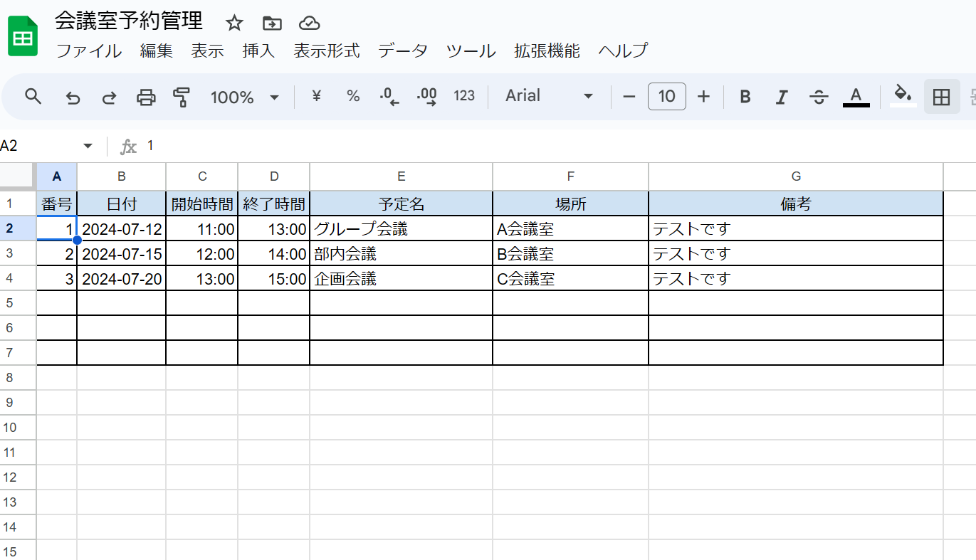Open the 編集 menu
The width and height of the screenshot is (976, 560).
157,51
